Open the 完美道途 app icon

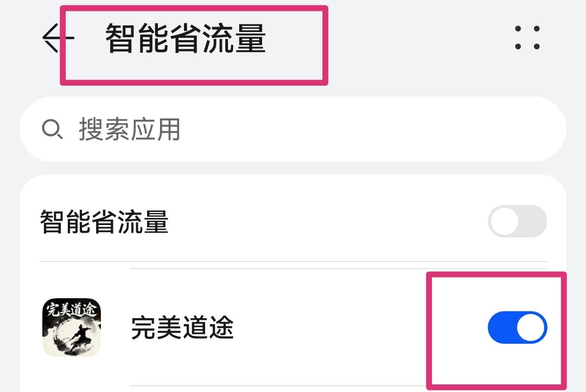(x=72, y=327)
